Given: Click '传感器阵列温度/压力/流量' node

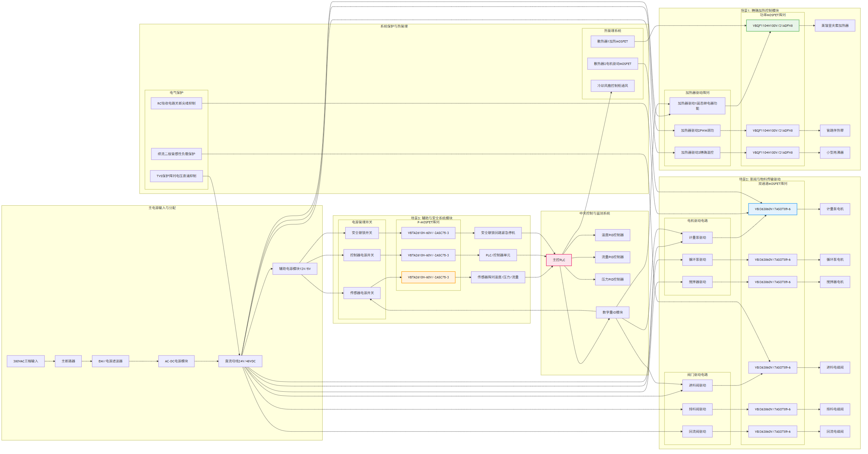Looking at the screenshot, I should pyautogui.click(x=498, y=277).
